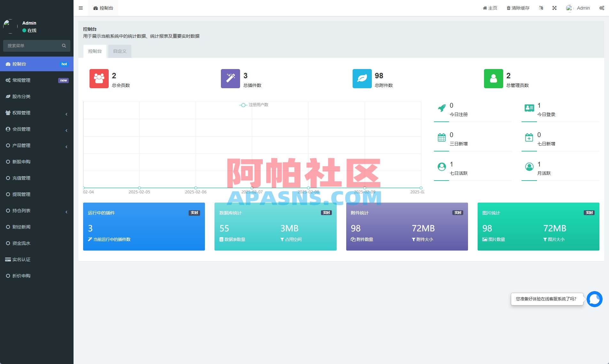The height and width of the screenshot is (364, 609).
Task: Go to 主页 via the top bar link
Action: click(490, 8)
